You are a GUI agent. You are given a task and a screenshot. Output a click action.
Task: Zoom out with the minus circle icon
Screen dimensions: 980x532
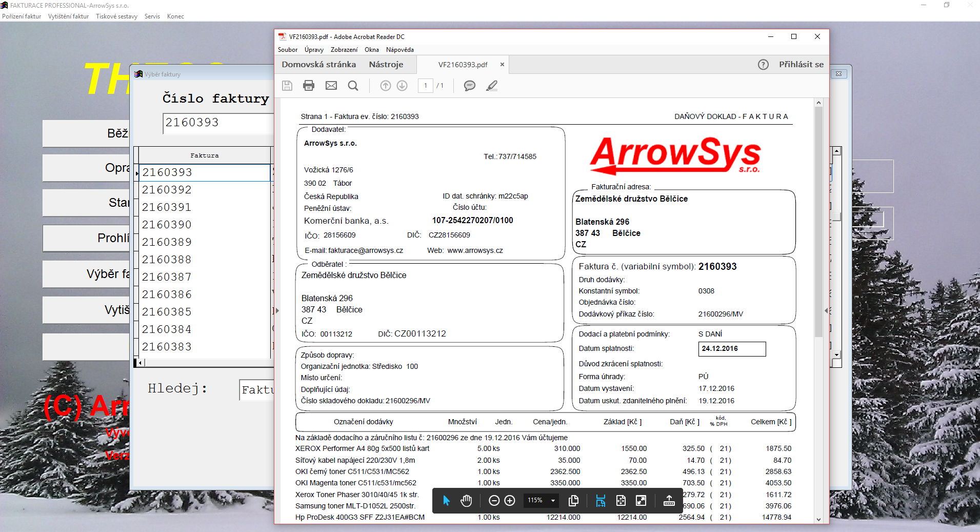(x=494, y=500)
